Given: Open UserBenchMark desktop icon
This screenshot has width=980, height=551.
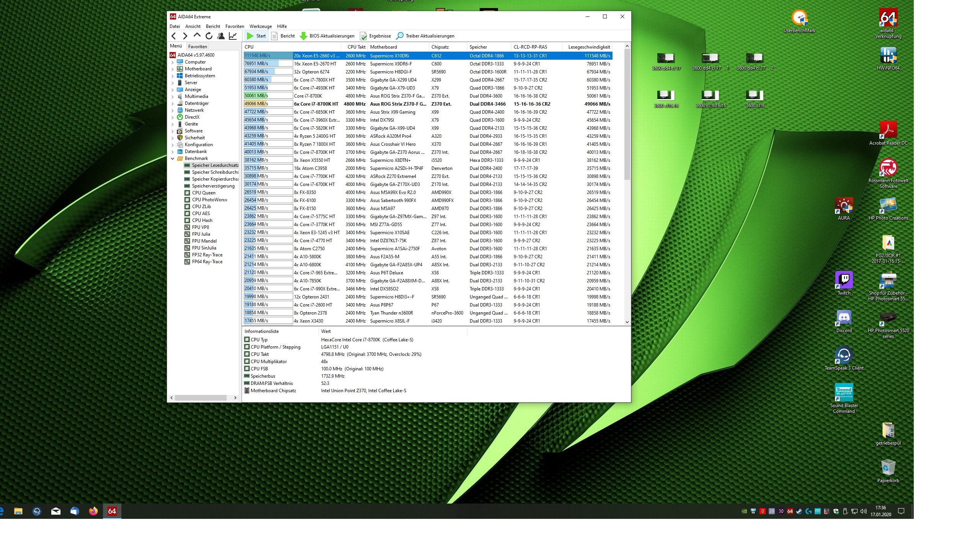Looking at the screenshot, I should point(799,21).
